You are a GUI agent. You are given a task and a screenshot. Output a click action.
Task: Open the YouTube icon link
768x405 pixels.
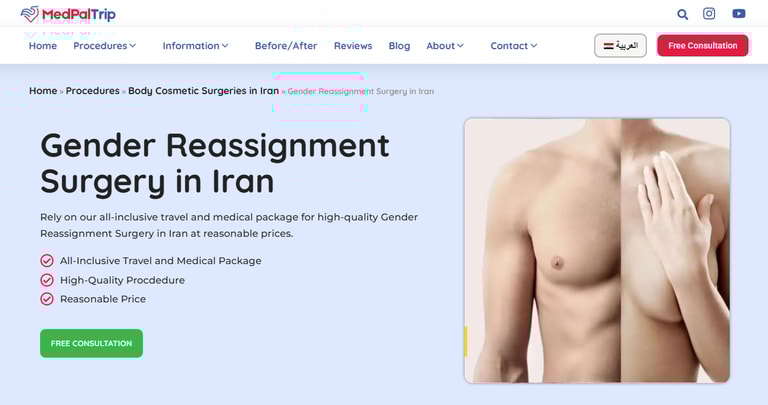pyautogui.click(x=739, y=14)
